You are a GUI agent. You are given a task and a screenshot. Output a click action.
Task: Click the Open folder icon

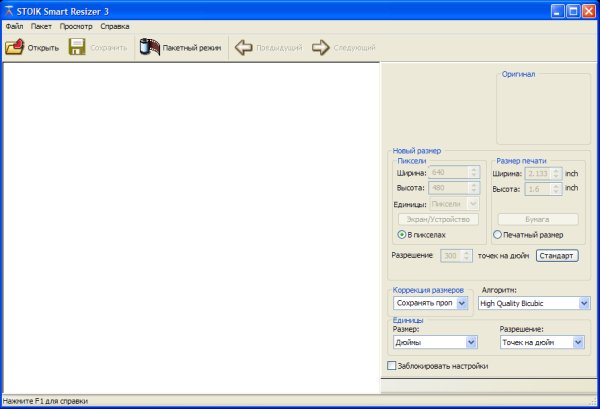coord(15,47)
